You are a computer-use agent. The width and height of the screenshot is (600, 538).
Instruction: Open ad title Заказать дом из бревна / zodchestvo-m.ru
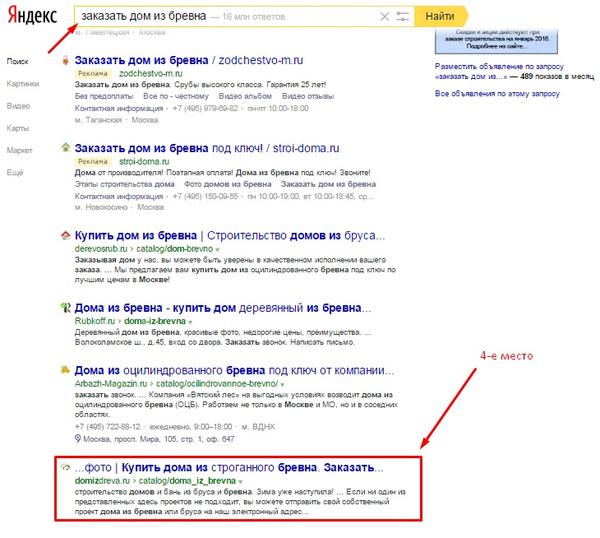189,60
